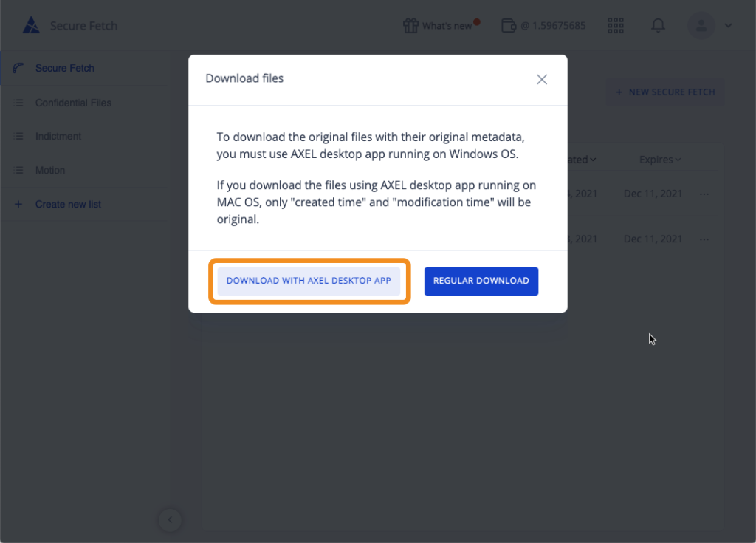Click the AXEL logo icon
This screenshot has width=756, height=543.
[x=31, y=26]
